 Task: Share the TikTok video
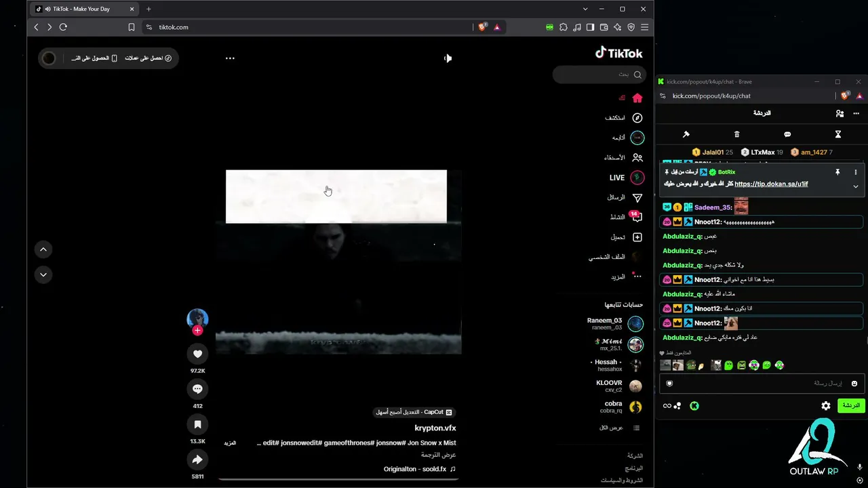197,460
